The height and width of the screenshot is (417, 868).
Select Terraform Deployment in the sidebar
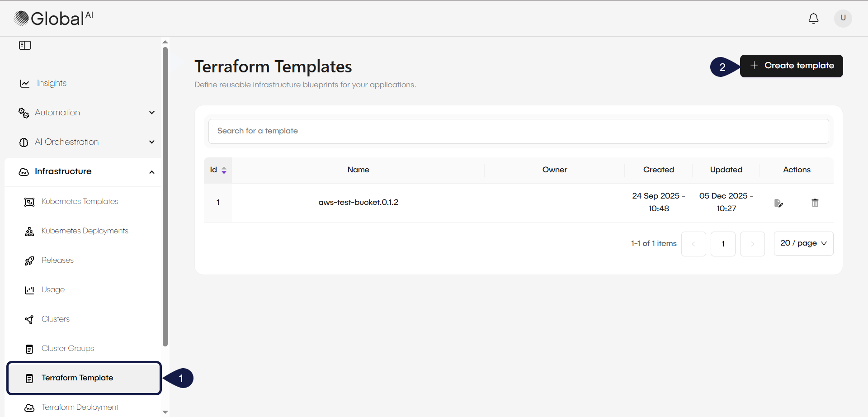[x=80, y=407]
